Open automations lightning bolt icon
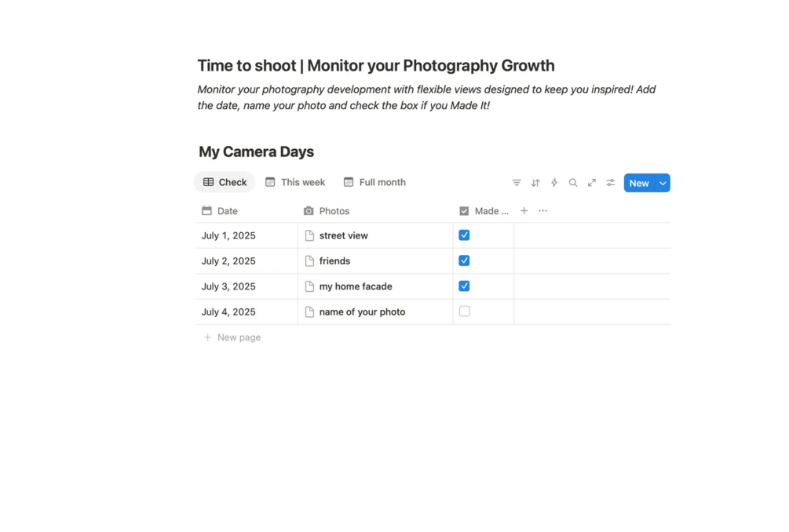The image size is (789, 532). (554, 183)
